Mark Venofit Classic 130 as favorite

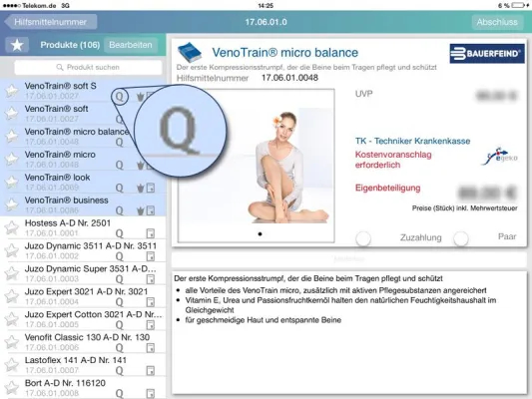pos(12,342)
